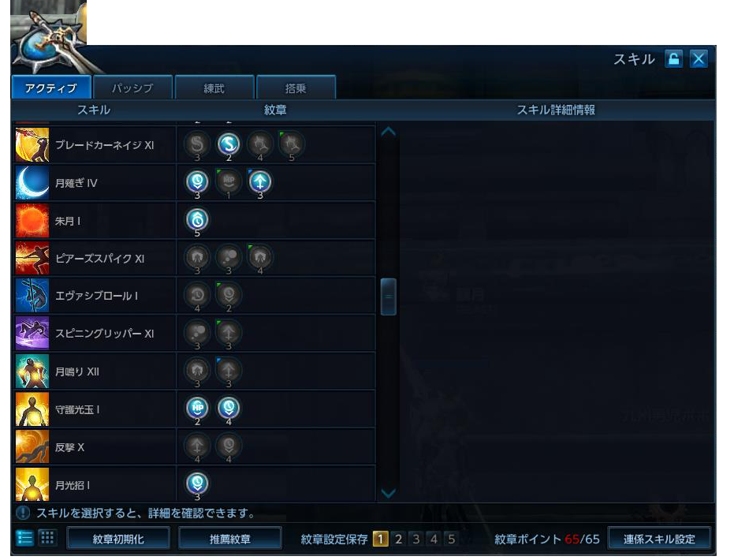The width and height of the screenshot is (734, 560).
Task: Switch to grid view layout icon
Action: [x=47, y=538]
